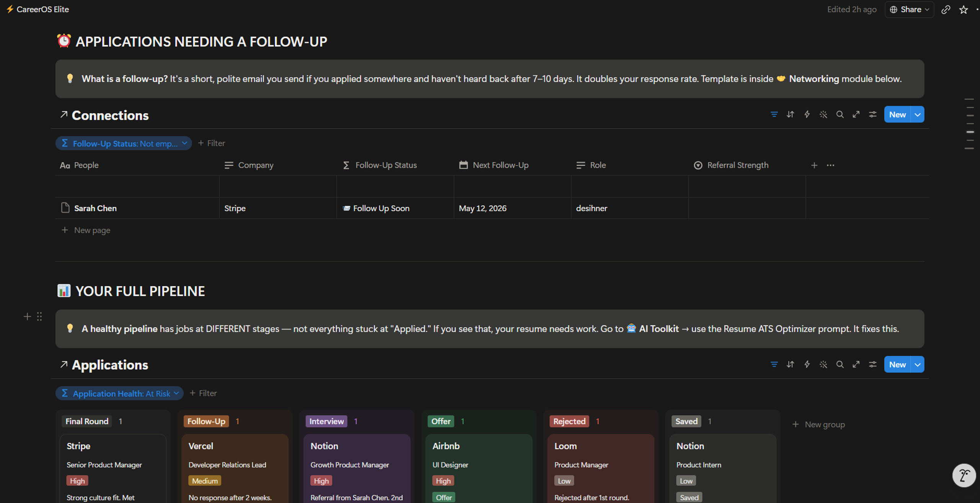This screenshot has height=503, width=980.
Task: Click the page outline minimap on the right
Action: click(x=969, y=124)
